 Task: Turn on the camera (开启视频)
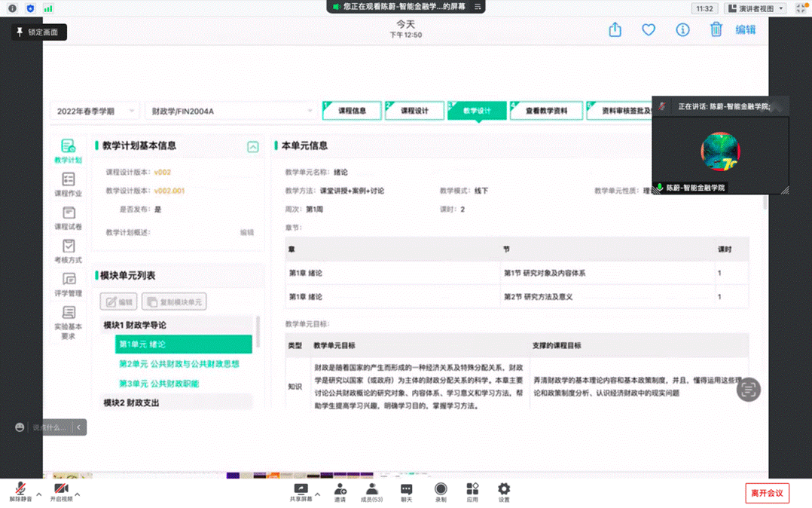61,491
